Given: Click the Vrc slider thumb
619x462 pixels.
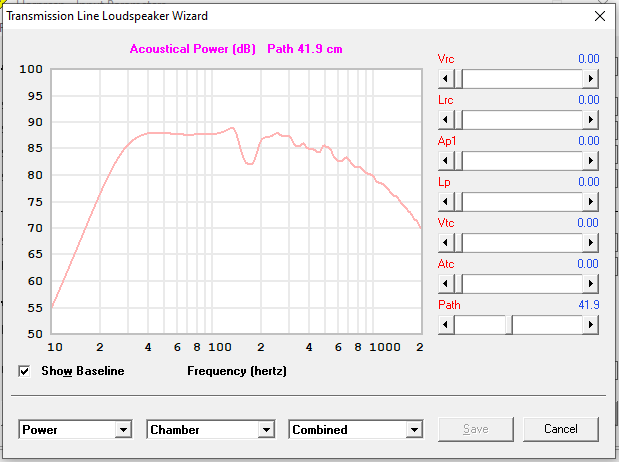Looking at the screenshot, I should click(x=459, y=79).
